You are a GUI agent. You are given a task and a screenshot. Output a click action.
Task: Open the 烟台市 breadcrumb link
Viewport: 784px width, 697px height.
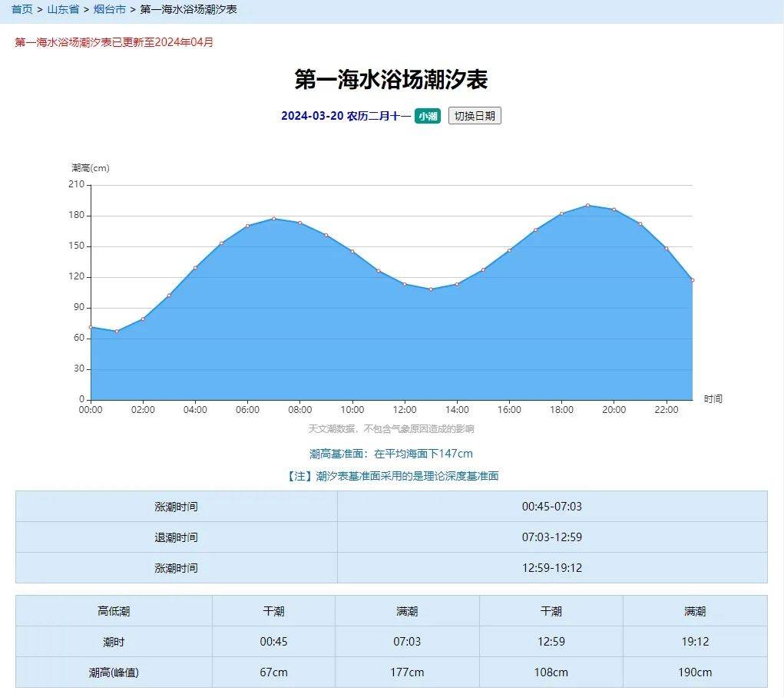[x=110, y=10]
